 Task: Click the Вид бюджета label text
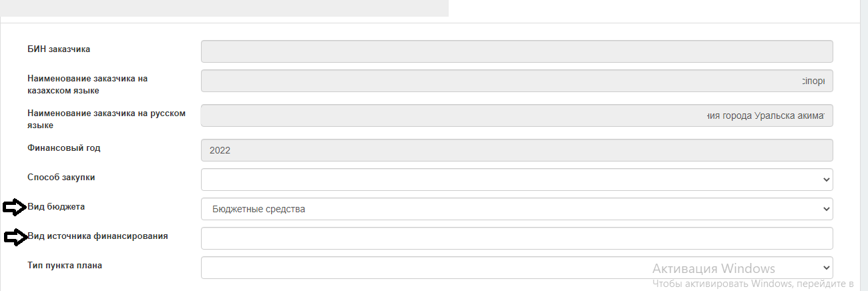[x=56, y=206]
